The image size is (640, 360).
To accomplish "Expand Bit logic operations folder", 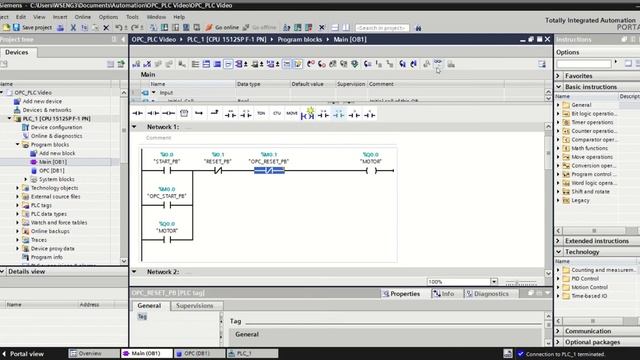I will [558, 114].
